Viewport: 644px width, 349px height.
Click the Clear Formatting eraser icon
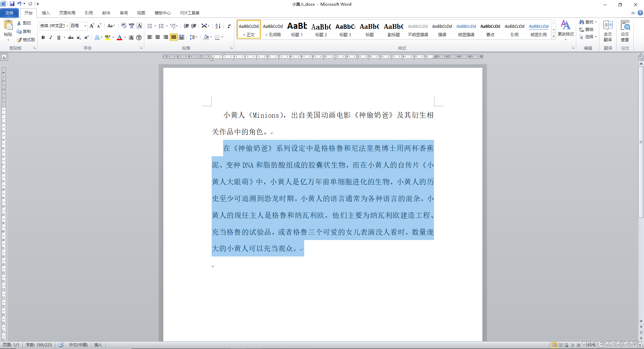124,26
